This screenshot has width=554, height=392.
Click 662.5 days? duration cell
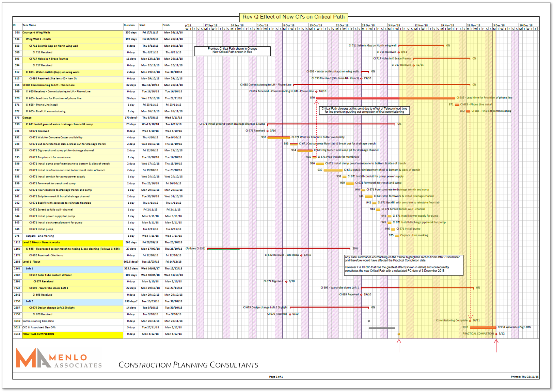pyautogui.click(x=131, y=262)
